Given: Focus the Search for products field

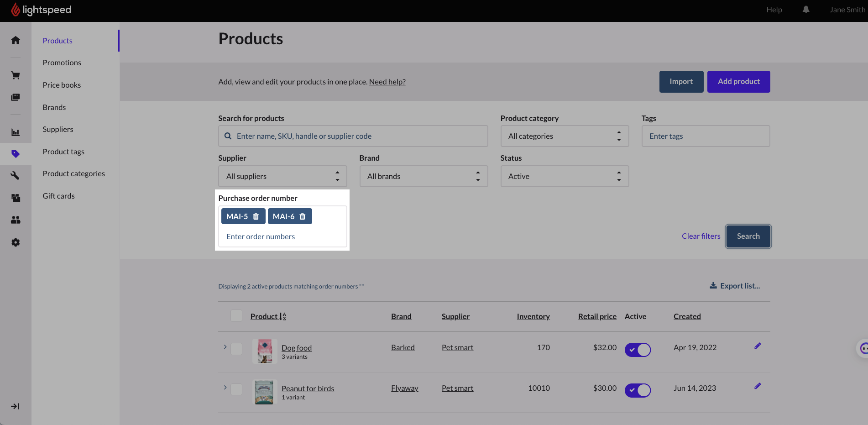Looking at the screenshot, I should (353, 136).
